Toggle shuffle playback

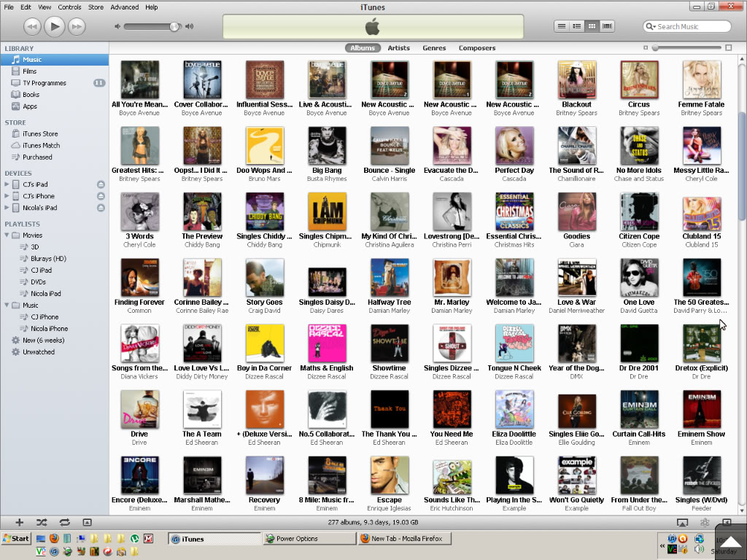pos(42,522)
